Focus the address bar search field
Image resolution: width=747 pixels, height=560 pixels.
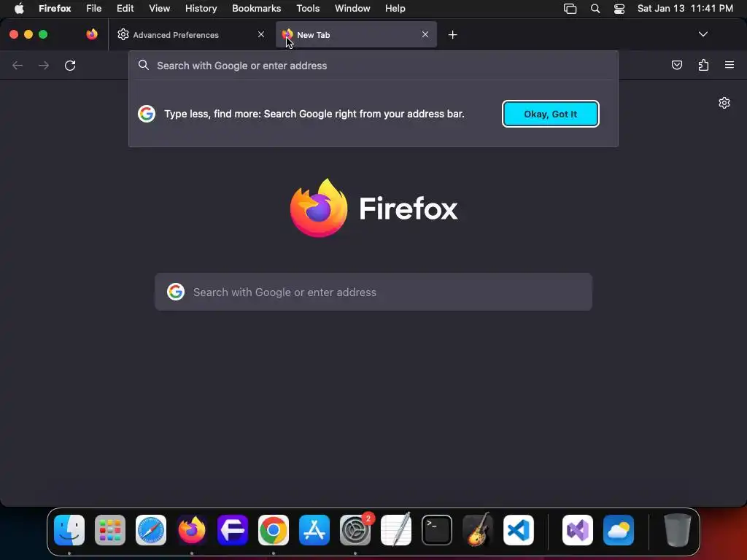(x=373, y=66)
